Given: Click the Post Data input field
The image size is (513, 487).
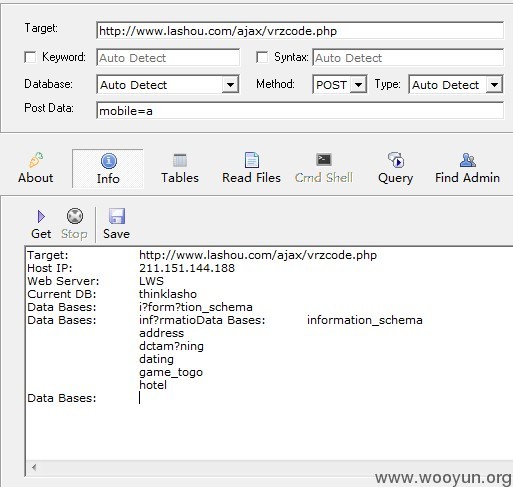Looking at the screenshot, I should pyautogui.click(x=300, y=110).
